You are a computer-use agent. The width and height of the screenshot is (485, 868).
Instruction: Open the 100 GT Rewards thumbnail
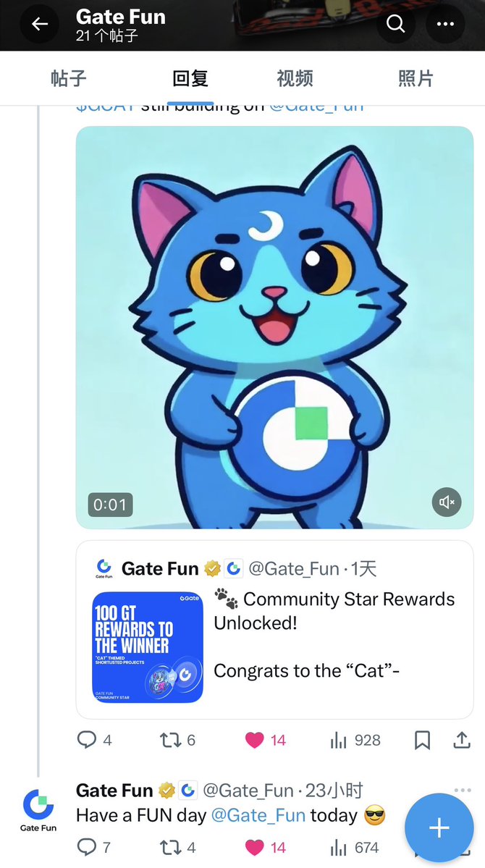148,647
